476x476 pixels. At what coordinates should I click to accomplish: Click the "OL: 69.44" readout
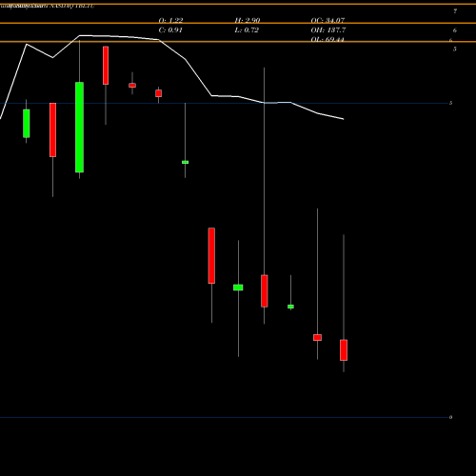pos(327,39)
